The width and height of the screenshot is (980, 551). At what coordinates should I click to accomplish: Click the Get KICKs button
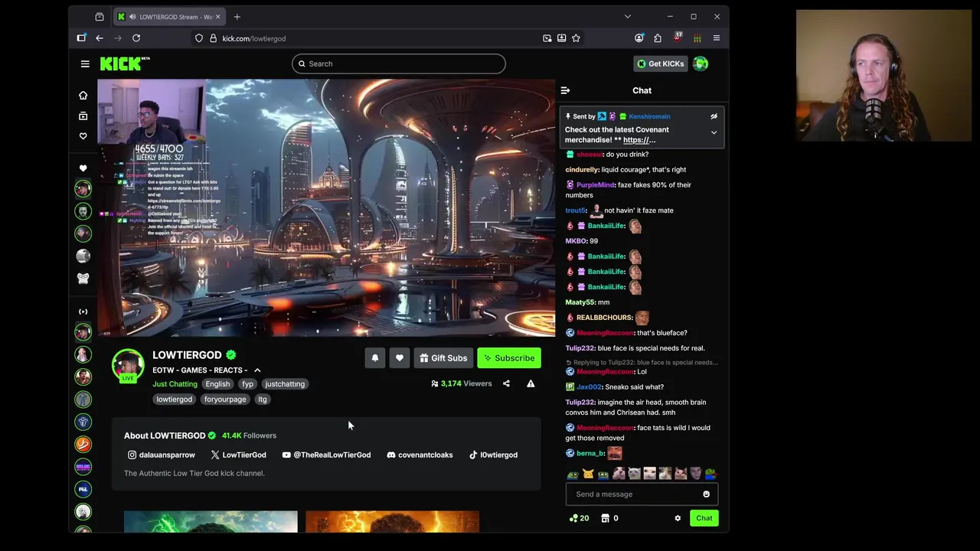coord(660,64)
